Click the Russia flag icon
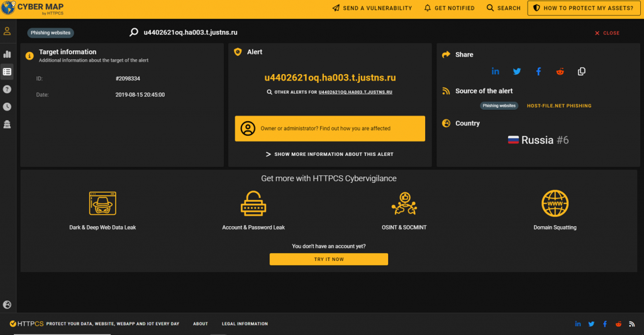The width and height of the screenshot is (644, 335). click(x=513, y=140)
